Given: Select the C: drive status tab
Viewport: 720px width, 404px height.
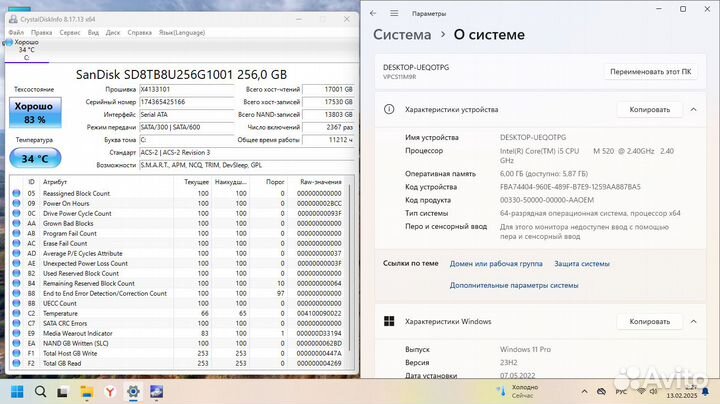Looking at the screenshot, I should click(27, 50).
